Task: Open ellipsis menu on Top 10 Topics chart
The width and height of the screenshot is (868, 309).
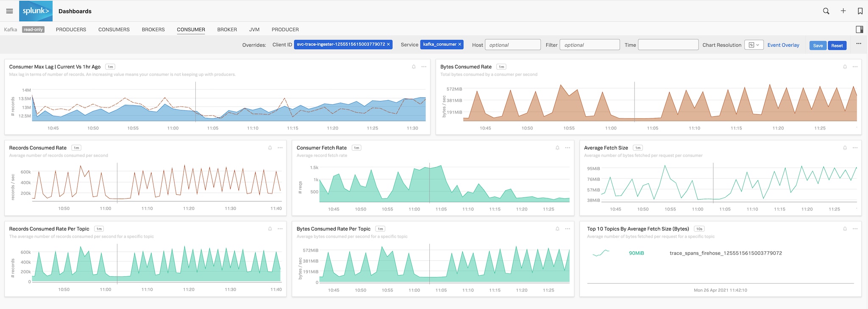Action: 855,229
